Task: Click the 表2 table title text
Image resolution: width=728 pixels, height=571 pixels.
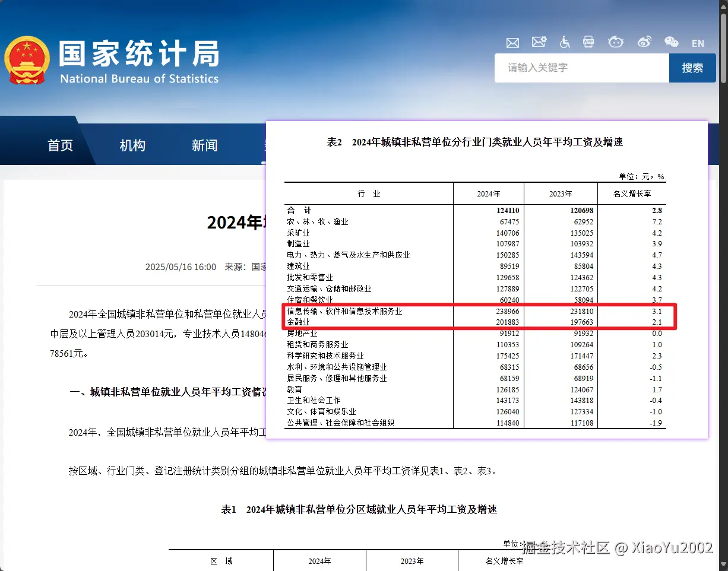Action: [x=474, y=142]
